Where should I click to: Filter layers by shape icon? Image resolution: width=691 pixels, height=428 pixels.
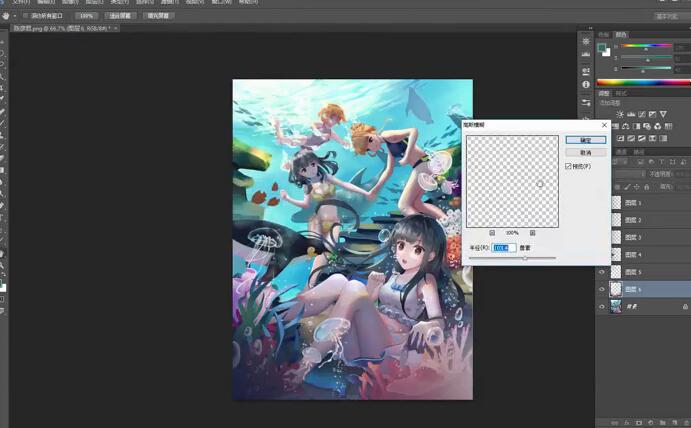672,162
